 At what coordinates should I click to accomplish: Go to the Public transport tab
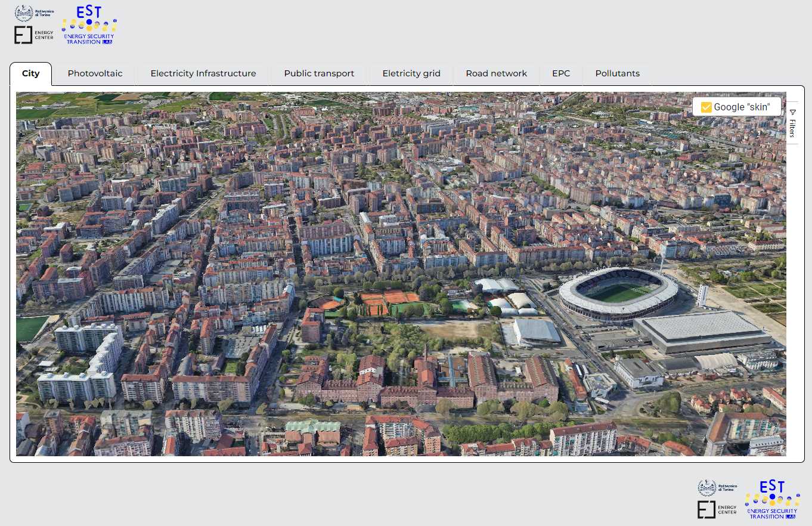[x=319, y=73]
